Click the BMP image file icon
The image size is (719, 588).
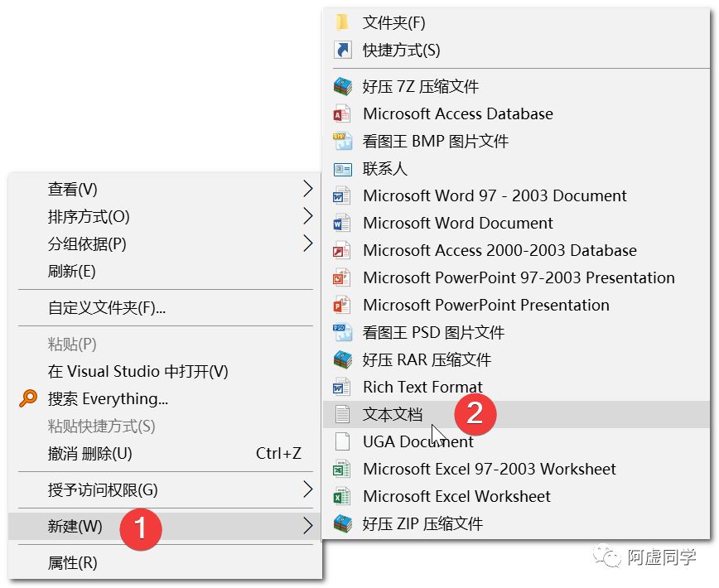(x=342, y=141)
